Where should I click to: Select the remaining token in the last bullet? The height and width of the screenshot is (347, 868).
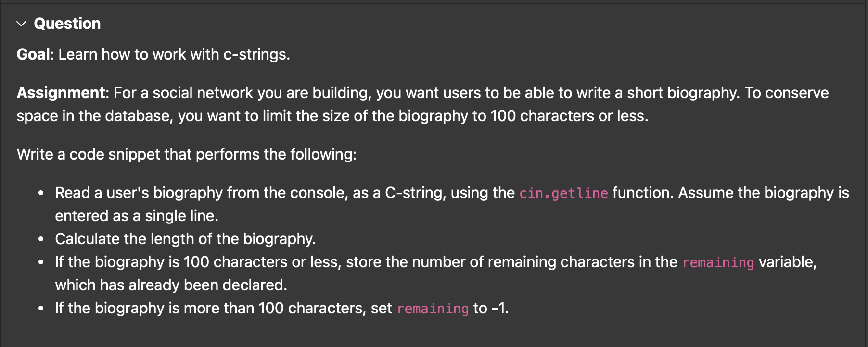click(432, 308)
